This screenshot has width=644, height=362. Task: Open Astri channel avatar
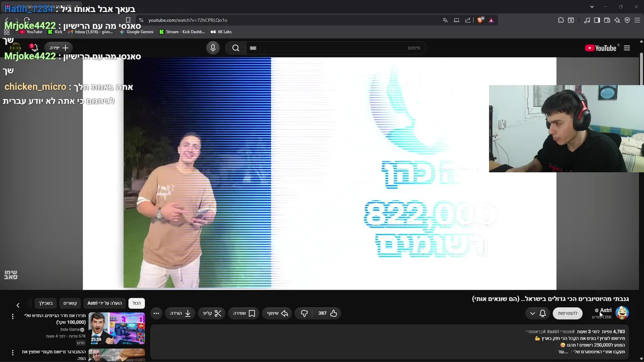pyautogui.click(x=622, y=313)
